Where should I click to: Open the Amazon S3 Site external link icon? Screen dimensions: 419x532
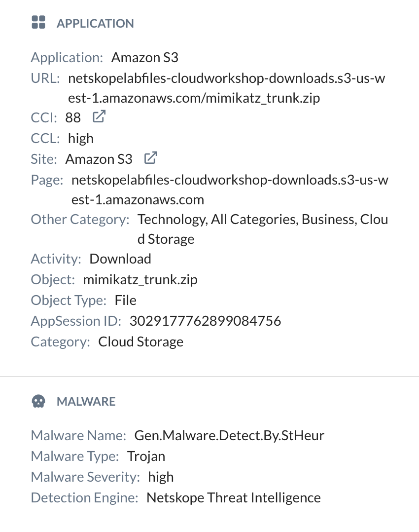(x=150, y=157)
